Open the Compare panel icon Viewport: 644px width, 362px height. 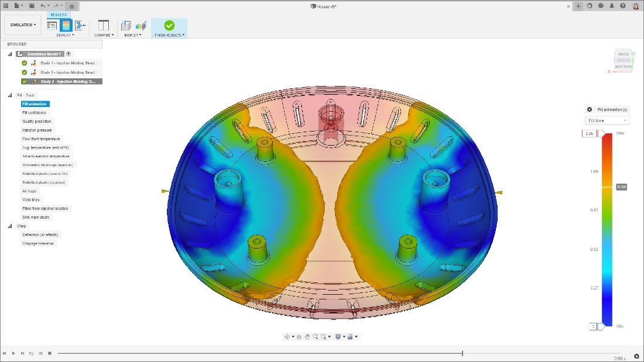coord(103,25)
